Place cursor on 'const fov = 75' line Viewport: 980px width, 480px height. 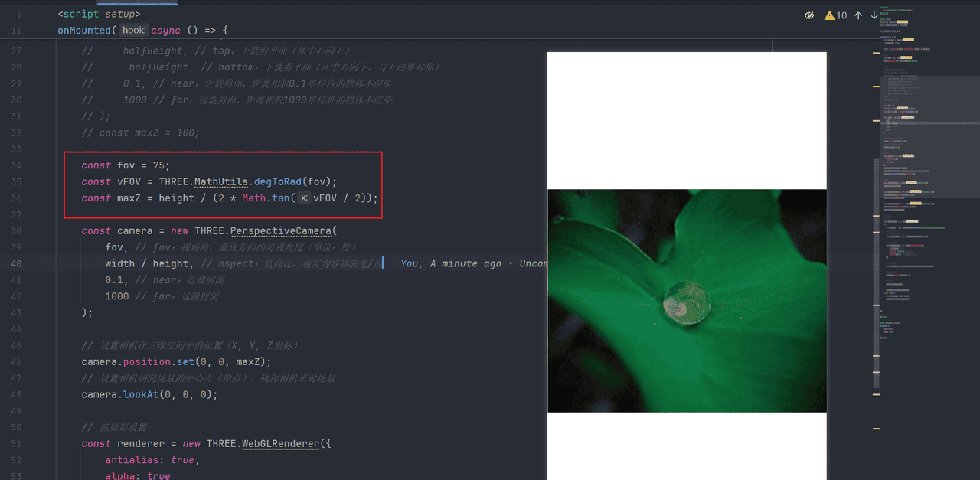tap(126, 165)
